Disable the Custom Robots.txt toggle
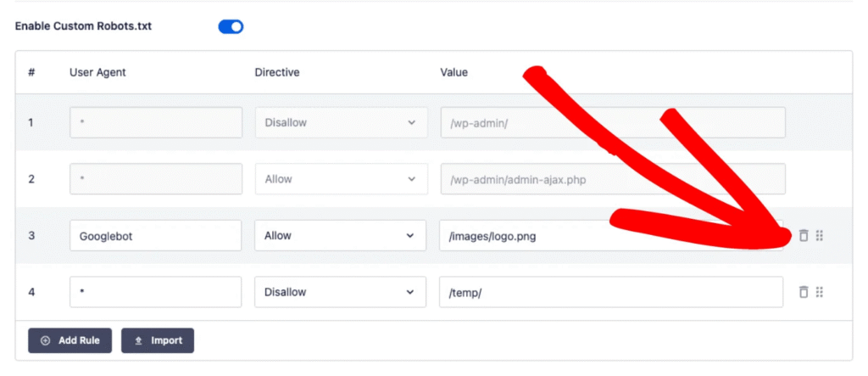 point(231,26)
